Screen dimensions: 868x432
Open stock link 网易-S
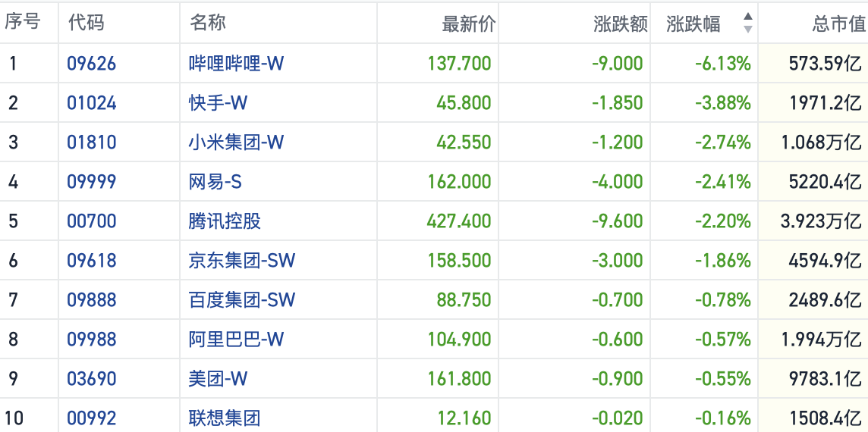(x=215, y=181)
